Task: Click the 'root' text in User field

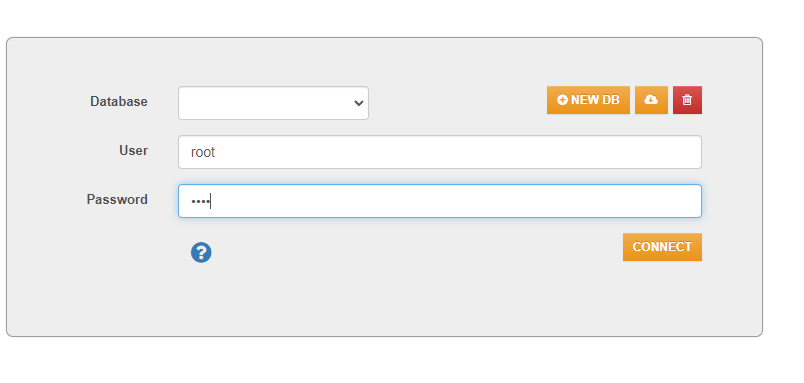Action: coord(203,152)
